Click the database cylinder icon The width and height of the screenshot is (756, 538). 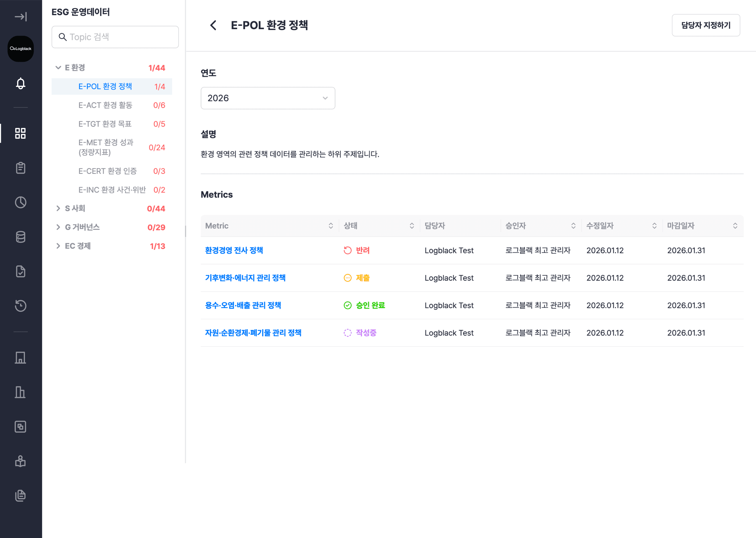click(x=20, y=237)
